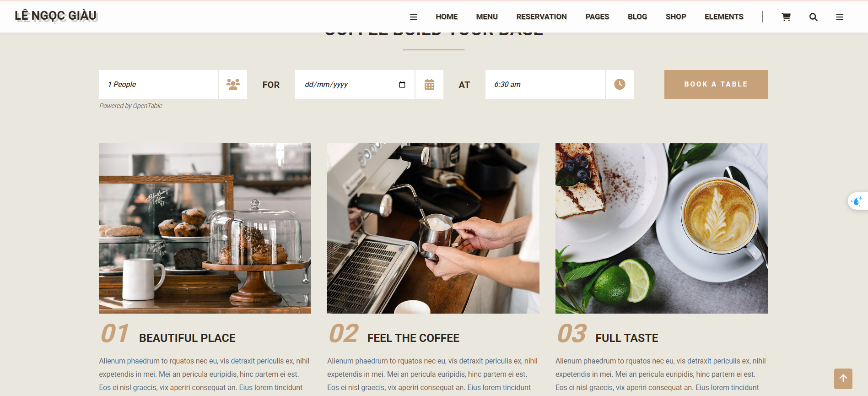Click the espresso machine photo
The width and height of the screenshot is (868, 396).
click(x=433, y=228)
